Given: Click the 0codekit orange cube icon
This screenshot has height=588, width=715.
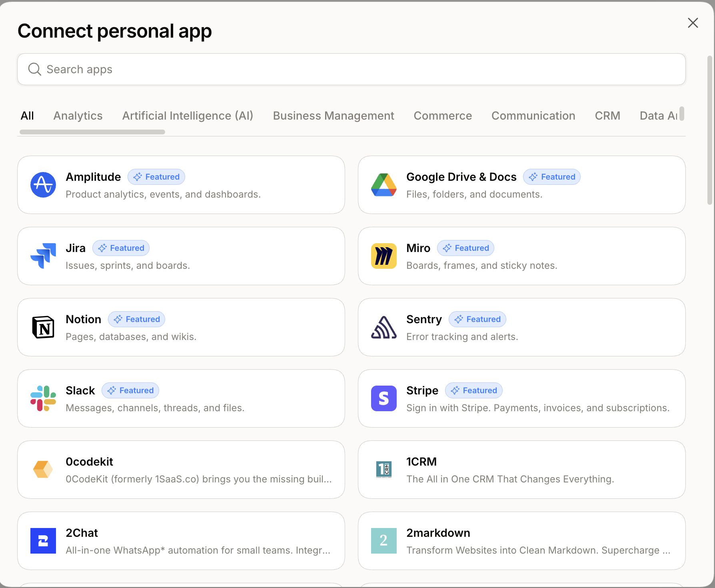Looking at the screenshot, I should pyautogui.click(x=43, y=470).
